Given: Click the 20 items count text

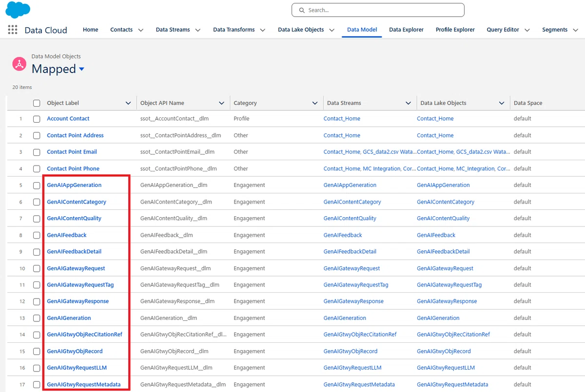Looking at the screenshot, I should [x=22, y=87].
